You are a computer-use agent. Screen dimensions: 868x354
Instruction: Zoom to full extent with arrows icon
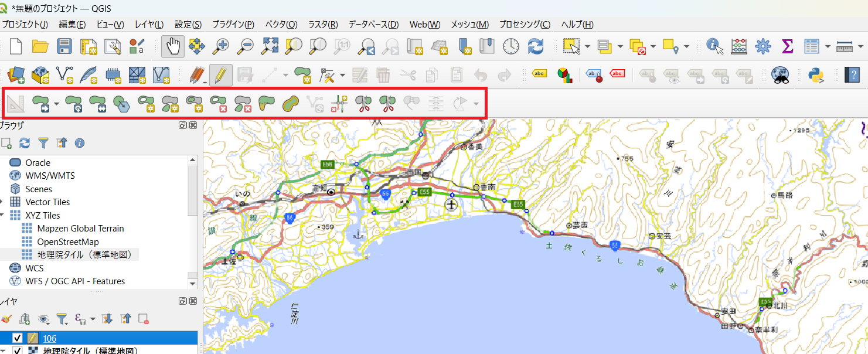pyautogui.click(x=270, y=46)
